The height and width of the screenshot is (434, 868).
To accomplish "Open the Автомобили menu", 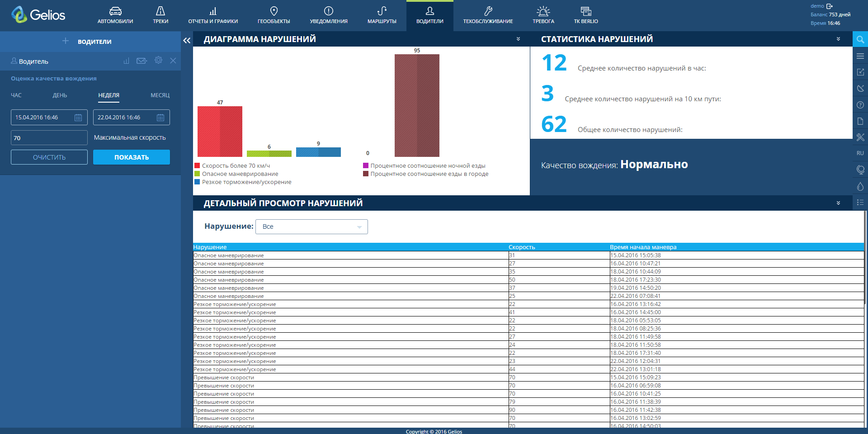I will pyautogui.click(x=115, y=15).
